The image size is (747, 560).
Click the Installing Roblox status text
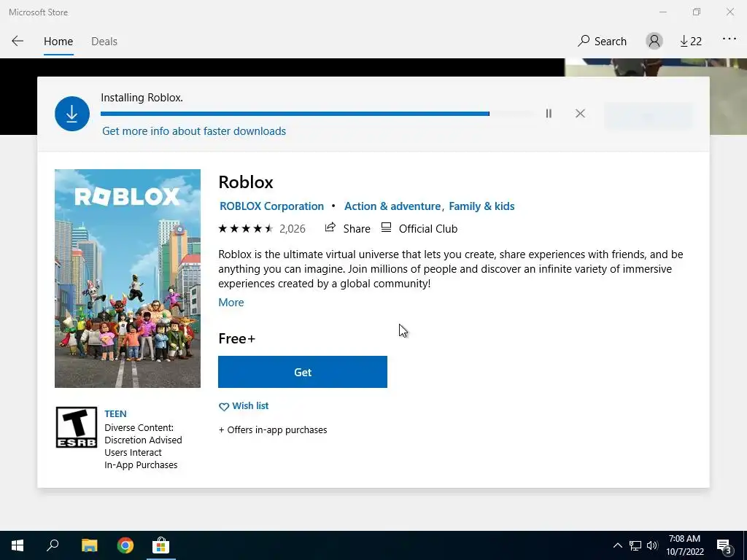[142, 98]
